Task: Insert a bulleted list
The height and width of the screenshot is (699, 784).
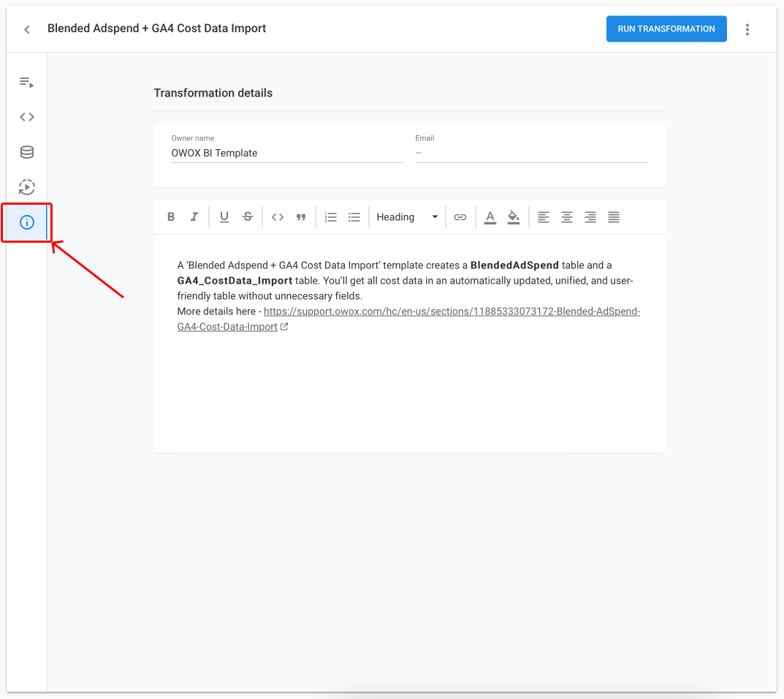Action: coord(354,216)
